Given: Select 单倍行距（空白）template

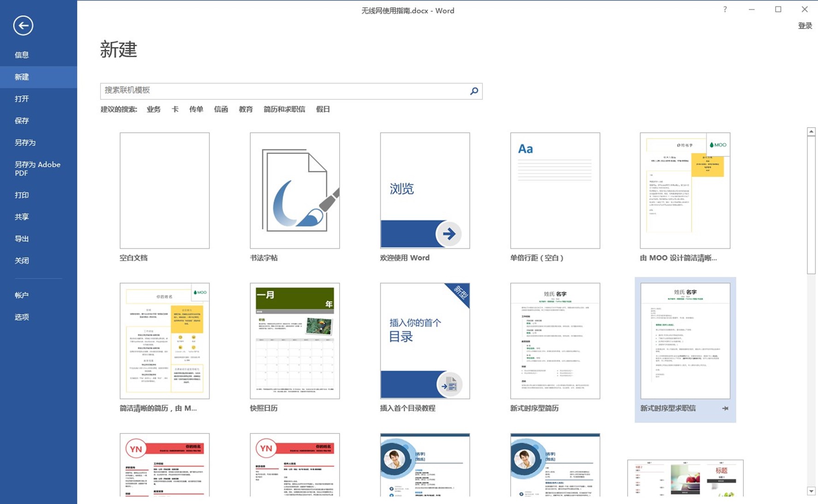Looking at the screenshot, I should (555, 191).
